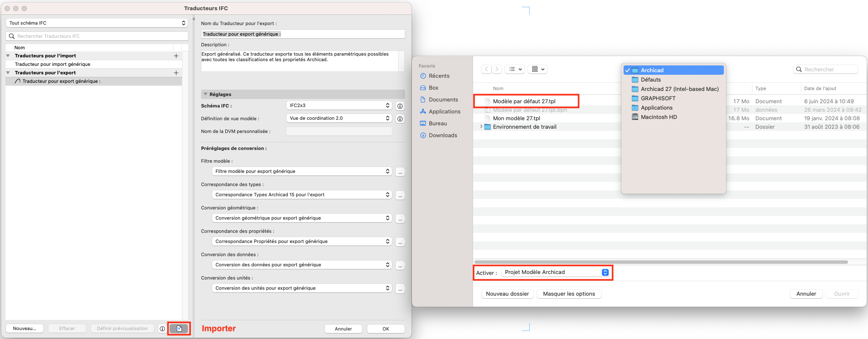Choose Applications in location popup
The image size is (868, 339).
point(674,107)
